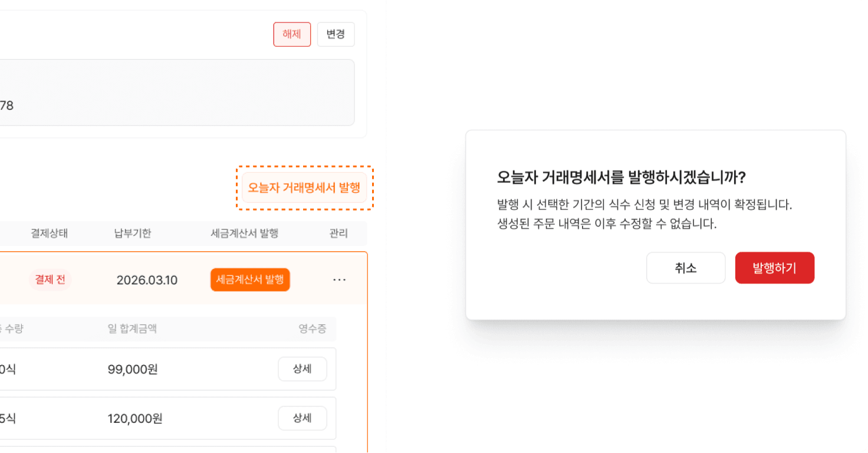Open the three-dot 관리 menu

click(x=339, y=280)
